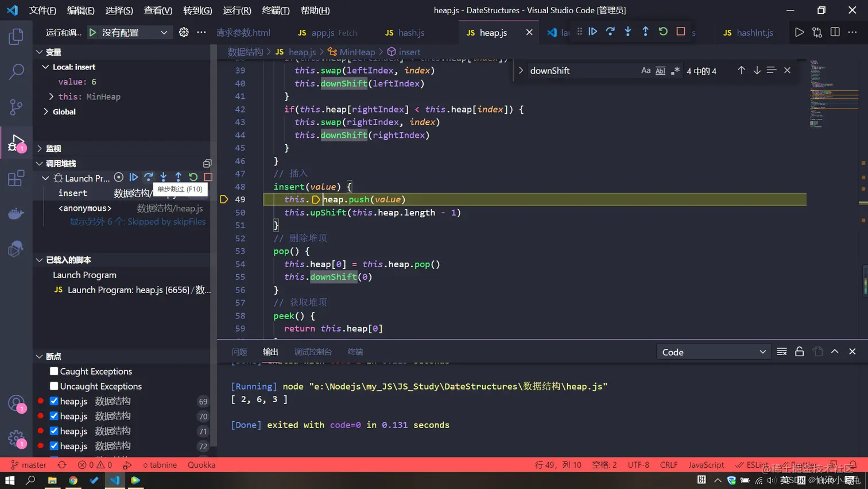Image resolution: width=868 pixels, height=489 pixels.
Task: Disable heap.js breakpoint at line 71
Action: pos(54,431)
